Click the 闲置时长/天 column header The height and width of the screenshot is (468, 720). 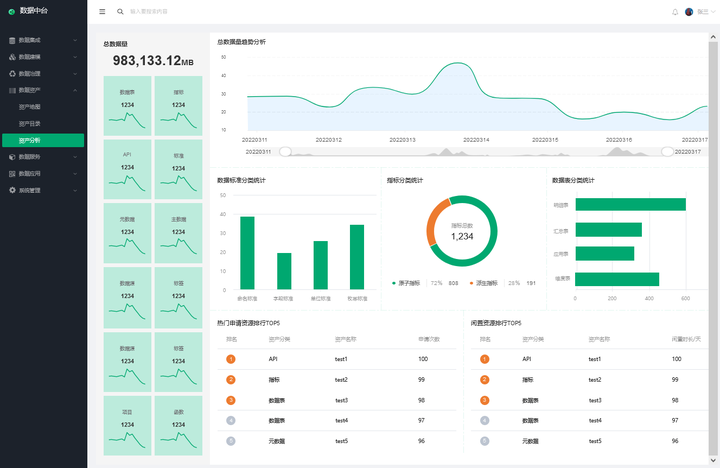[x=686, y=339]
